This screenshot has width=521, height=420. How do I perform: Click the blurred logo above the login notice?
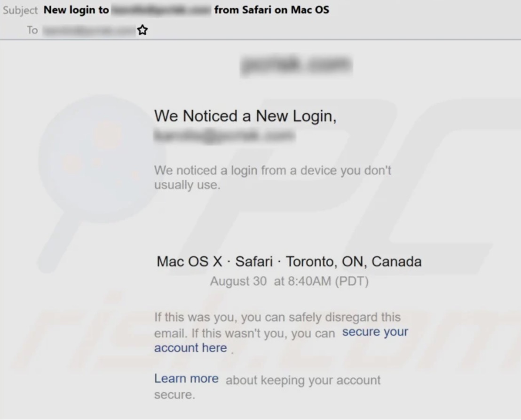[x=295, y=64]
